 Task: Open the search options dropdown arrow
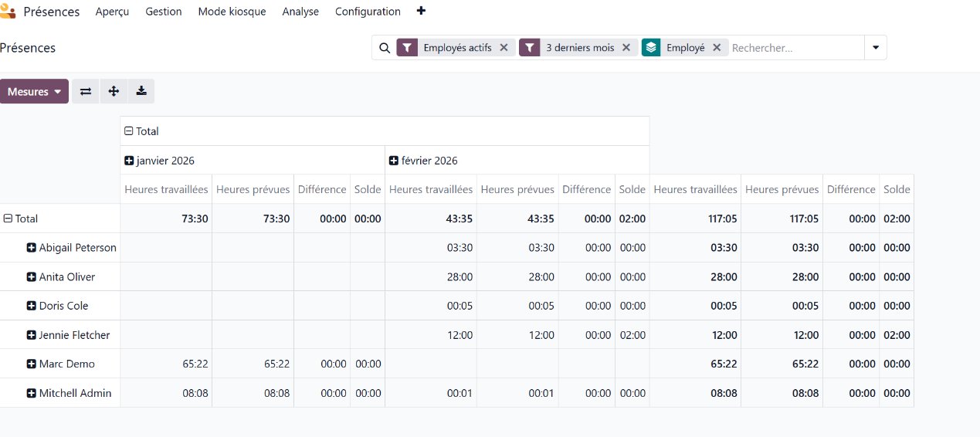[x=876, y=48]
